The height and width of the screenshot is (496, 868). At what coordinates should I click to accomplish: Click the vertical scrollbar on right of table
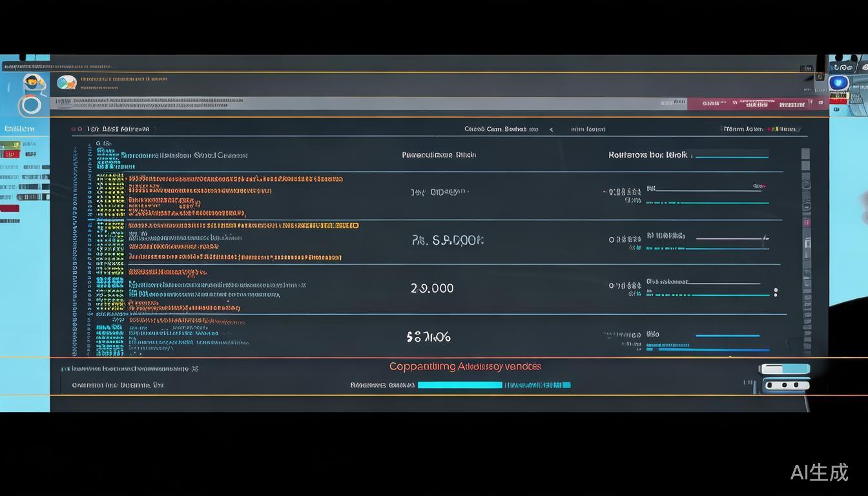pos(805,252)
